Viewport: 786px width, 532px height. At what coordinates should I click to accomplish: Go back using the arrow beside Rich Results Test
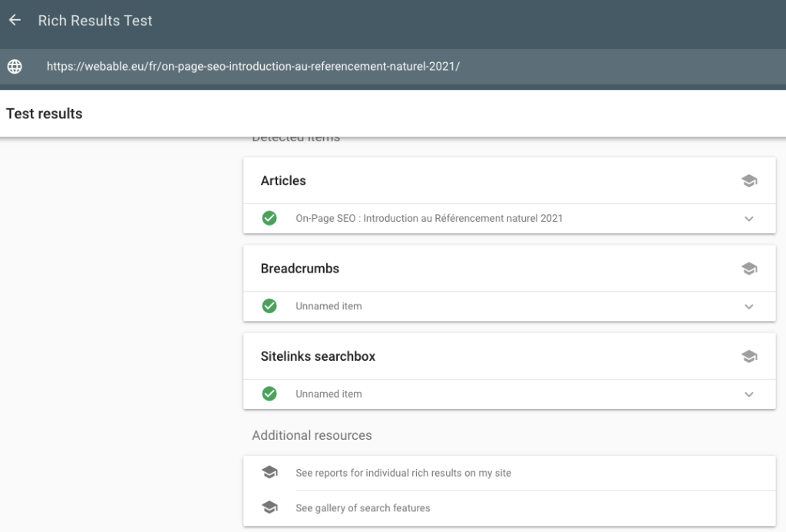[15, 20]
